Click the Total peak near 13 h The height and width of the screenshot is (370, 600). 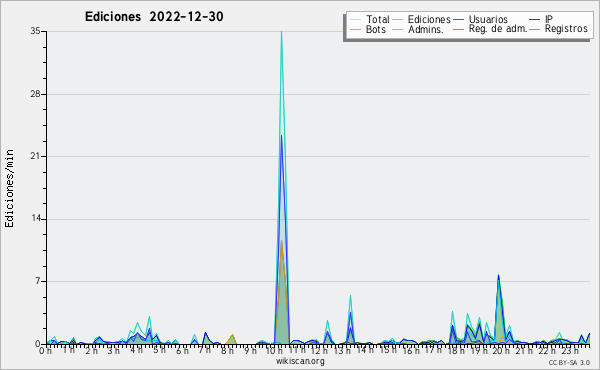tap(350, 297)
